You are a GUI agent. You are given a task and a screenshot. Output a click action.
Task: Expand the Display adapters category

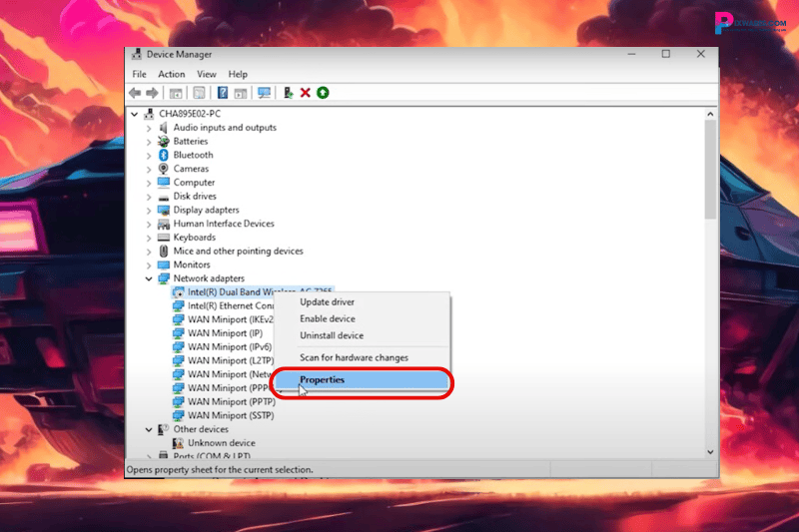(149, 211)
